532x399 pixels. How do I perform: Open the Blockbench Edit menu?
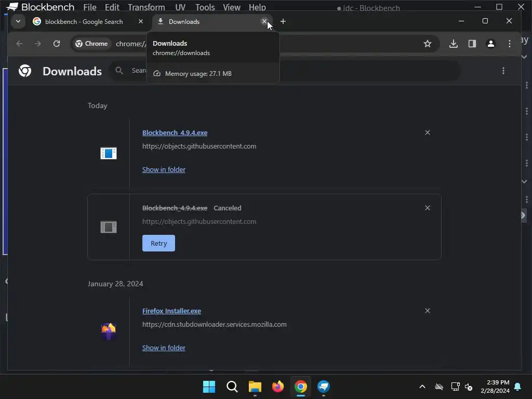click(112, 7)
